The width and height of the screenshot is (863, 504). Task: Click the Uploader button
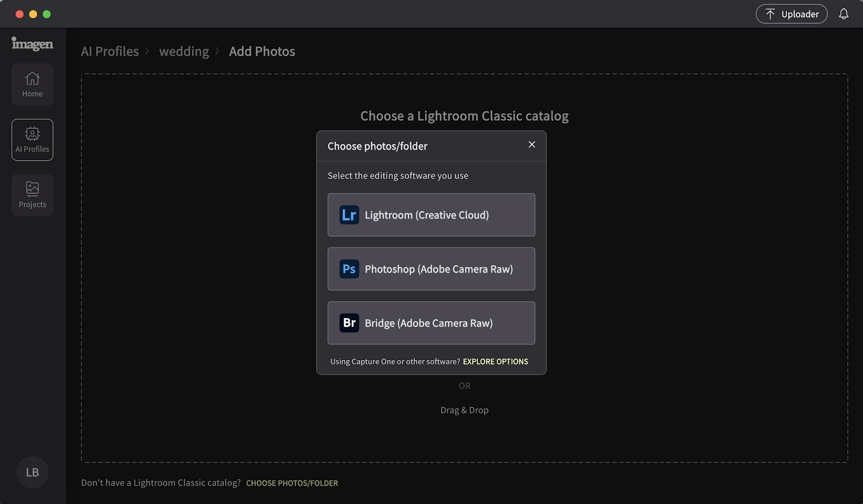point(791,14)
